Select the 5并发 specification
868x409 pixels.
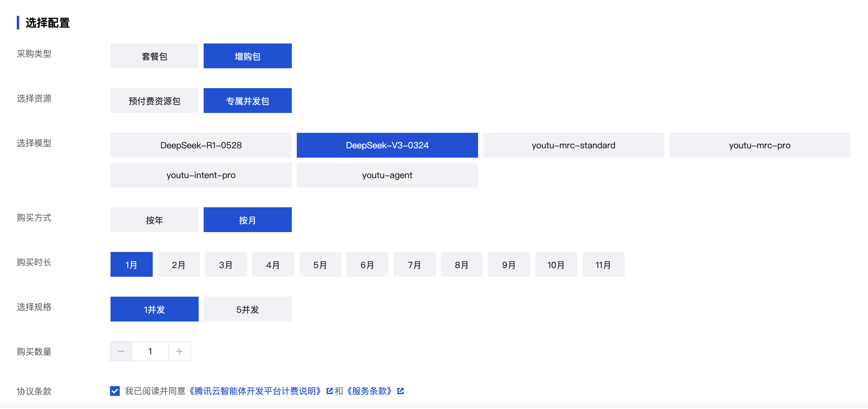click(x=247, y=309)
